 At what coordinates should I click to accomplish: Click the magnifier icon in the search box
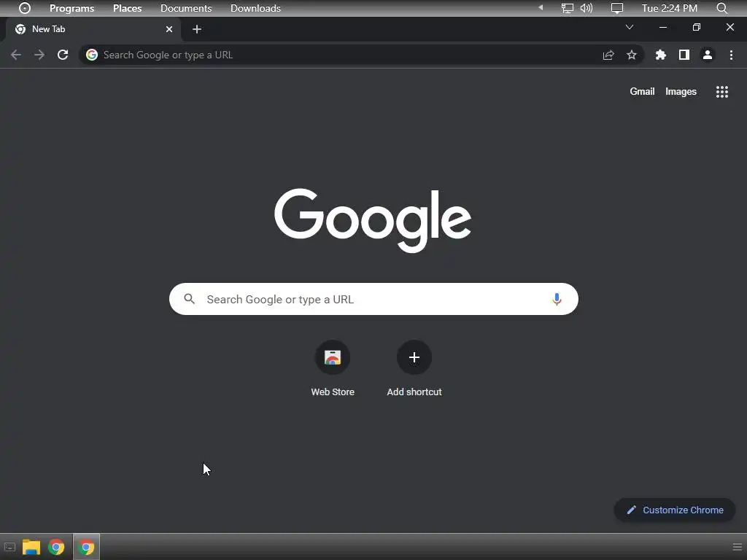(189, 299)
